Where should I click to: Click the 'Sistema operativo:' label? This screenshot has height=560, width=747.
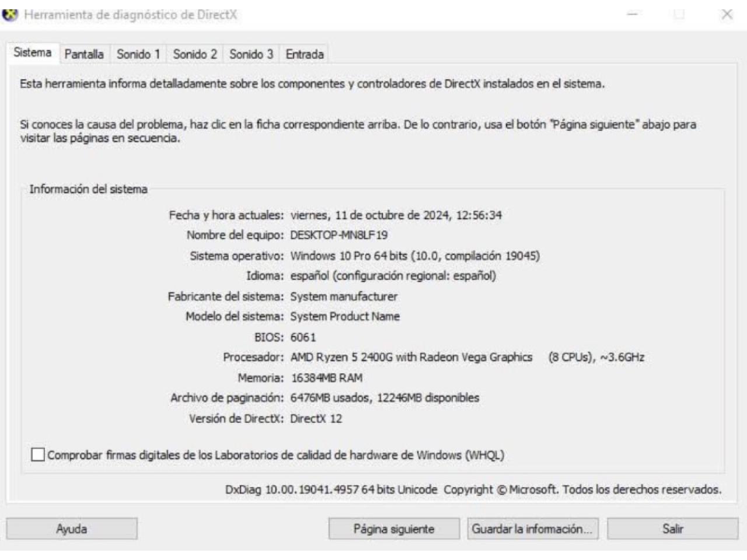pyautogui.click(x=237, y=256)
